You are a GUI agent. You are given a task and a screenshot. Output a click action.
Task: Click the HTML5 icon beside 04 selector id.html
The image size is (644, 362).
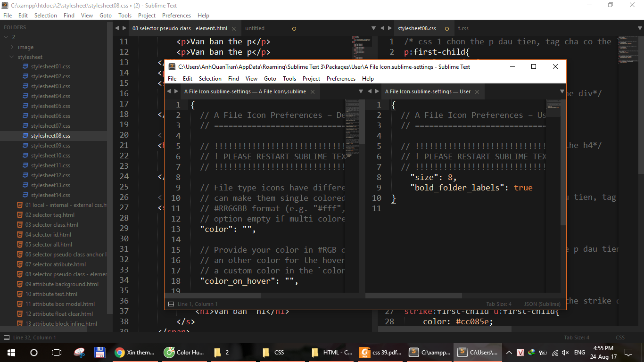(20, 235)
